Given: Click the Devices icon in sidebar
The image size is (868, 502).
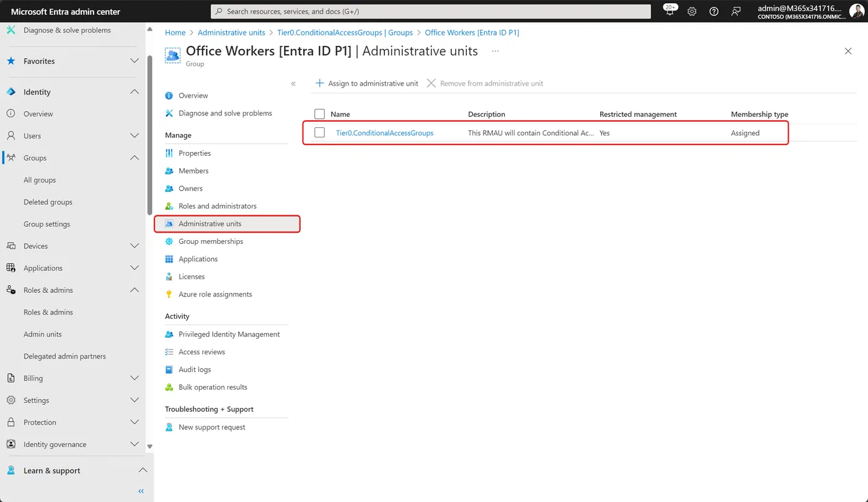Looking at the screenshot, I should [11, 246].
